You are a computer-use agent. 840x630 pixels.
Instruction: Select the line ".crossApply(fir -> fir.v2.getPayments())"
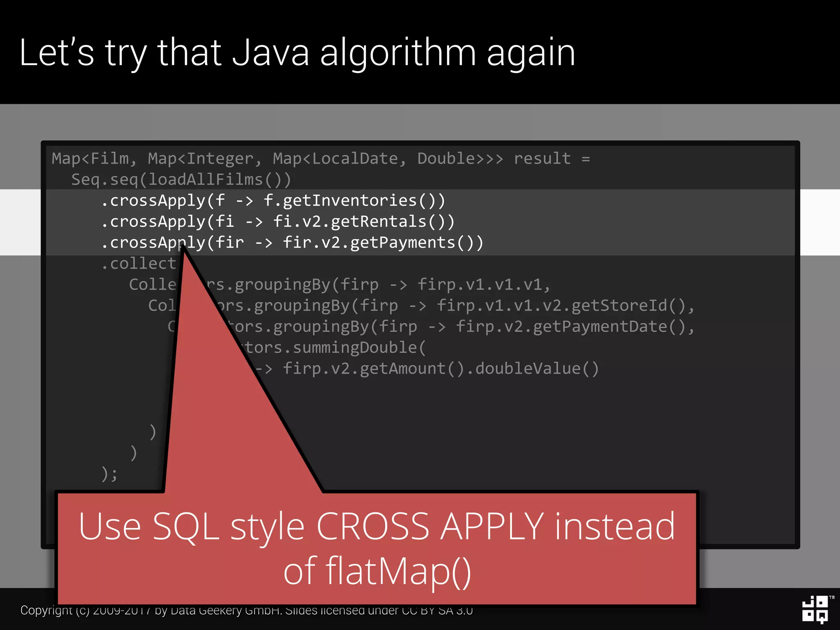[x=292, y=242]
